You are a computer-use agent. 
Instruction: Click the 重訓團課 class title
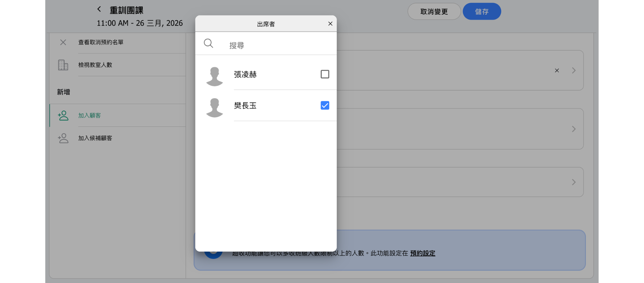(x=126, y=10)
